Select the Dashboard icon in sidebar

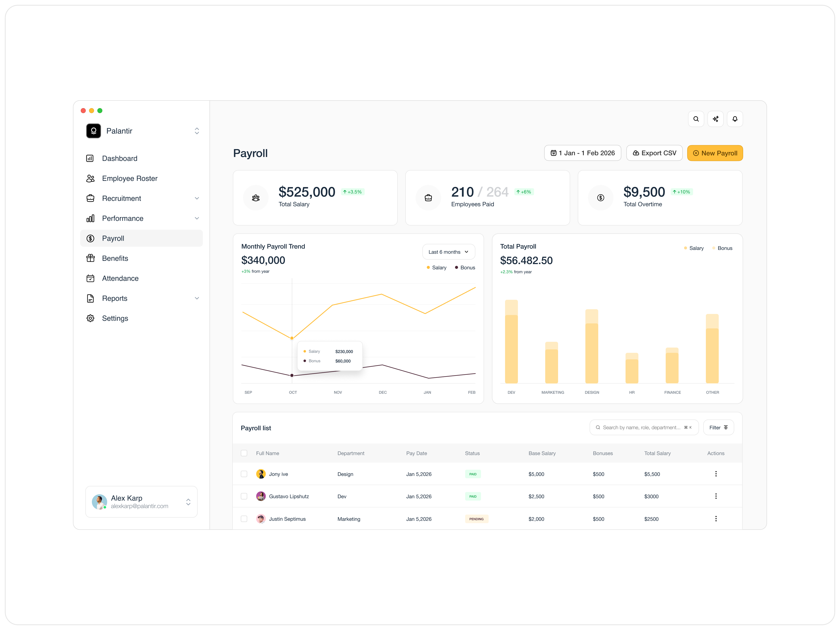(90, 158)
